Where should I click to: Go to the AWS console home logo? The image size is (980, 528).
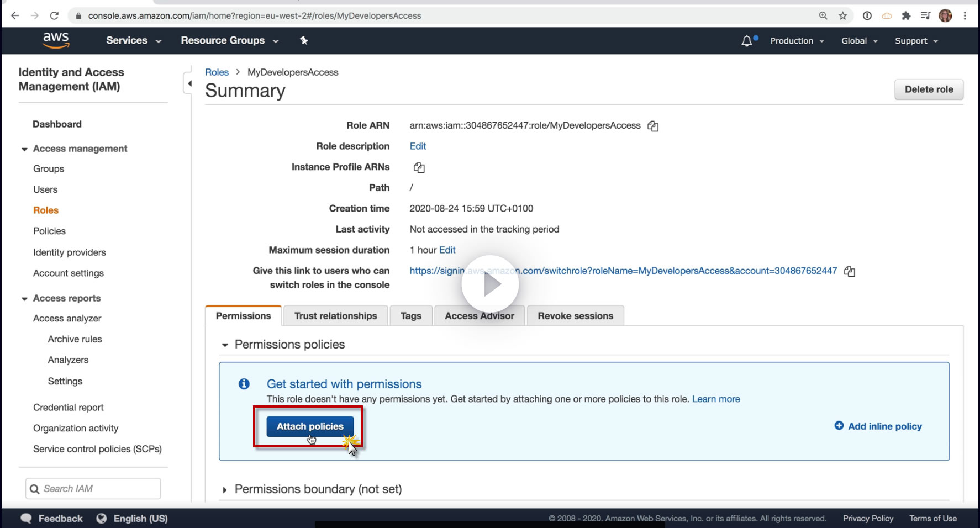tap(56, 40)
